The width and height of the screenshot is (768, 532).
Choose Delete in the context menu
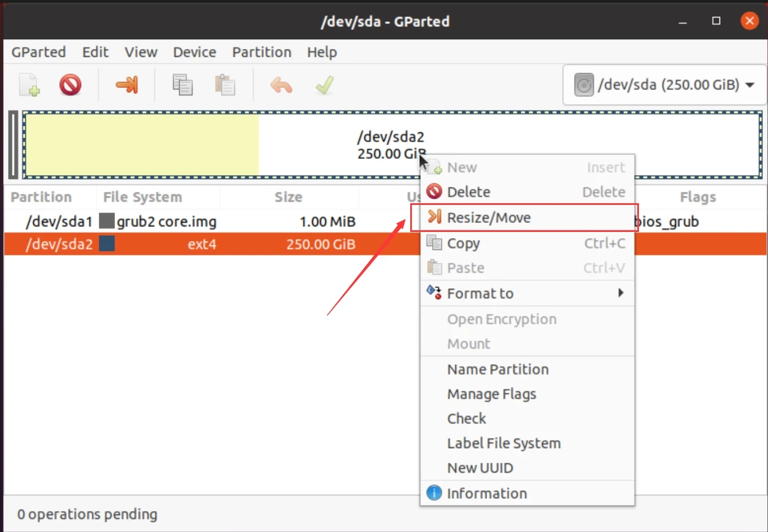click(x=527, y=192)
